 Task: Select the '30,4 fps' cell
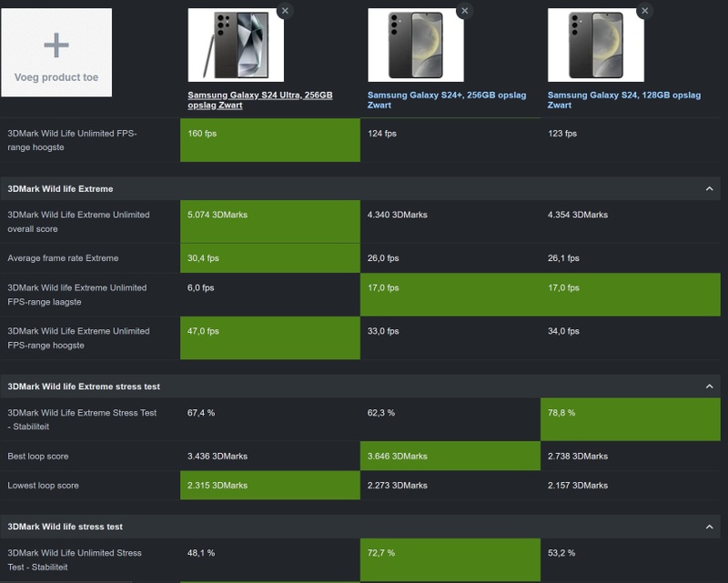click(270, 258)
